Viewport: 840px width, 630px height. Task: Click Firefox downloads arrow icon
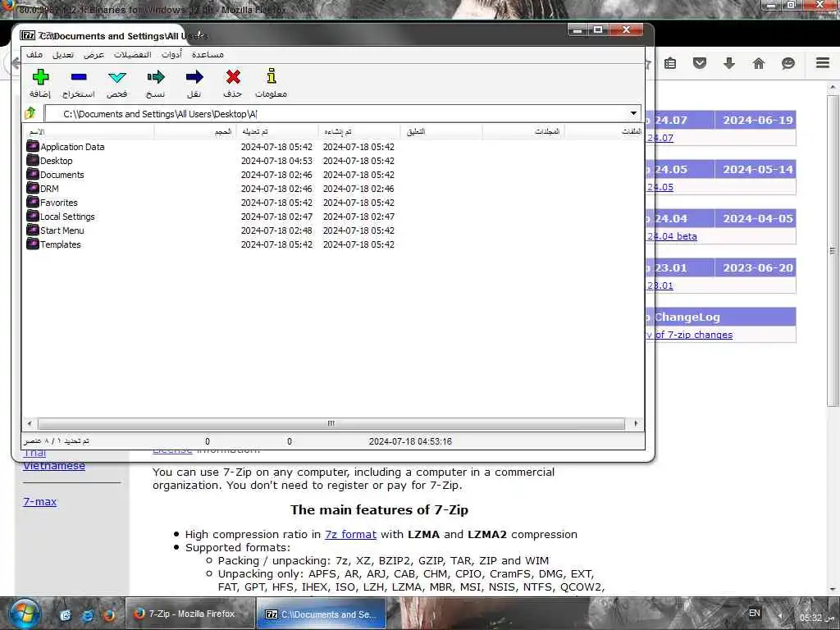[x=729, y=63]
